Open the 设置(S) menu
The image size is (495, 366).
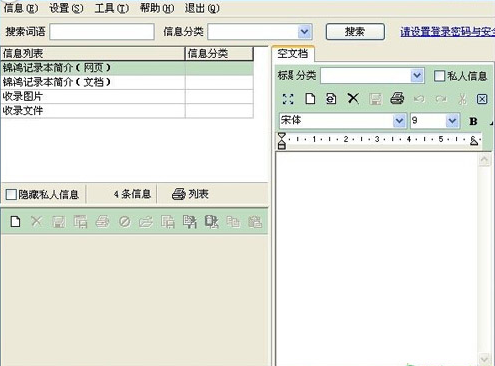point(66,8)
